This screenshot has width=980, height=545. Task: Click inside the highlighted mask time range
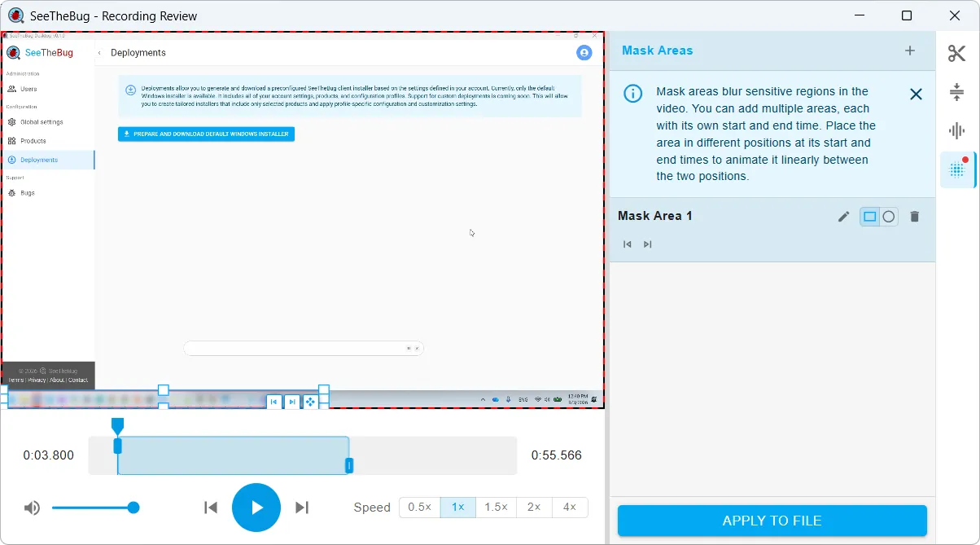point(234,455)
